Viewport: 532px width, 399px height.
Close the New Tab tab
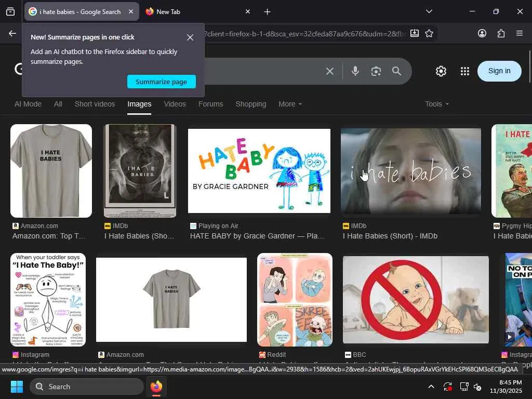tap(248, 11)
